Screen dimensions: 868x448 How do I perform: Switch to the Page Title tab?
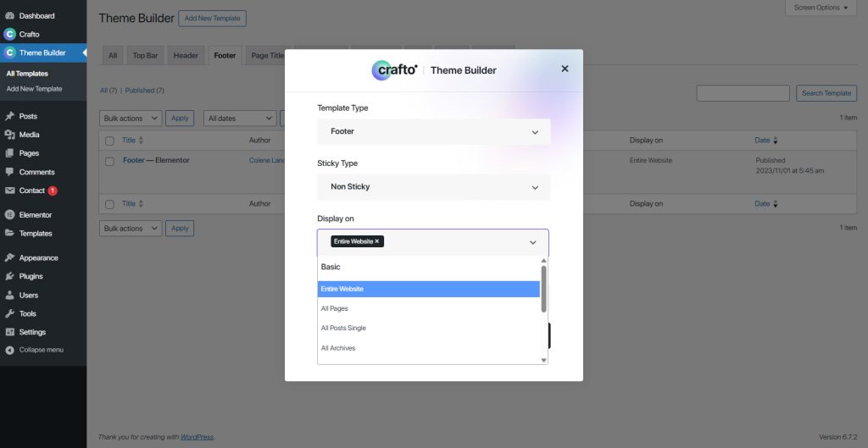(x=267, y=55)
